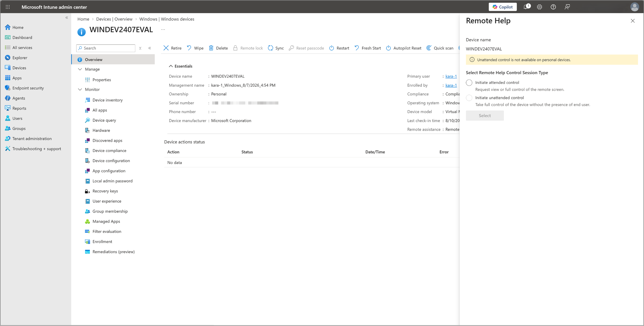Open Recovery keys
Screen dimensions: 644x326
[x=105, y=191]
